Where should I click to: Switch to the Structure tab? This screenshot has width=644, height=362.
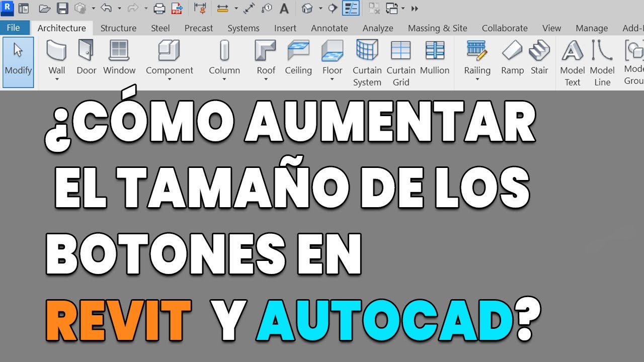(118, 28)
